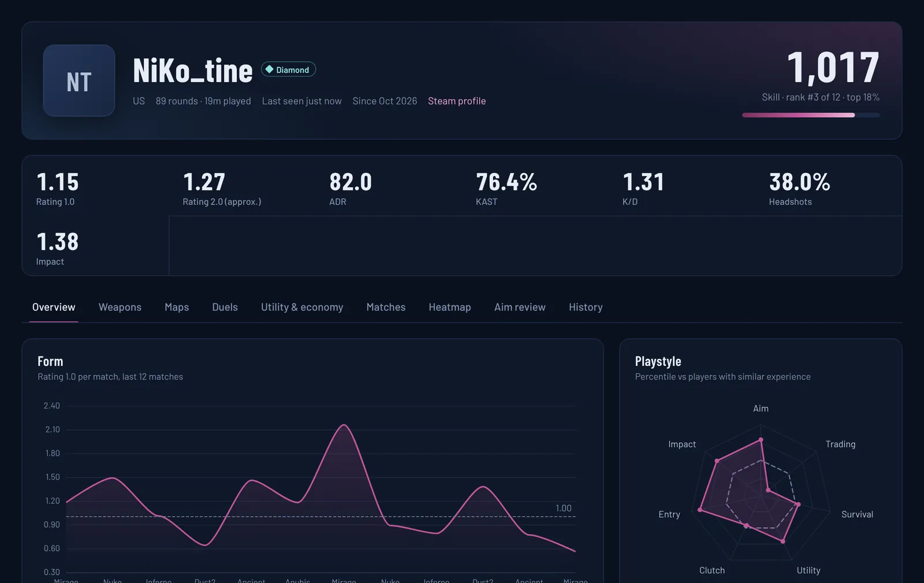Click the highest peak on Form chart
Screen dimensions: 924x583
[x=344, y=425]
